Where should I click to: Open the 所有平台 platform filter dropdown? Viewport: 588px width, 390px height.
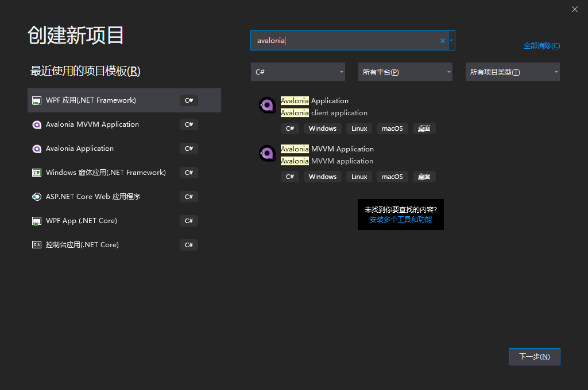(405, 72)
